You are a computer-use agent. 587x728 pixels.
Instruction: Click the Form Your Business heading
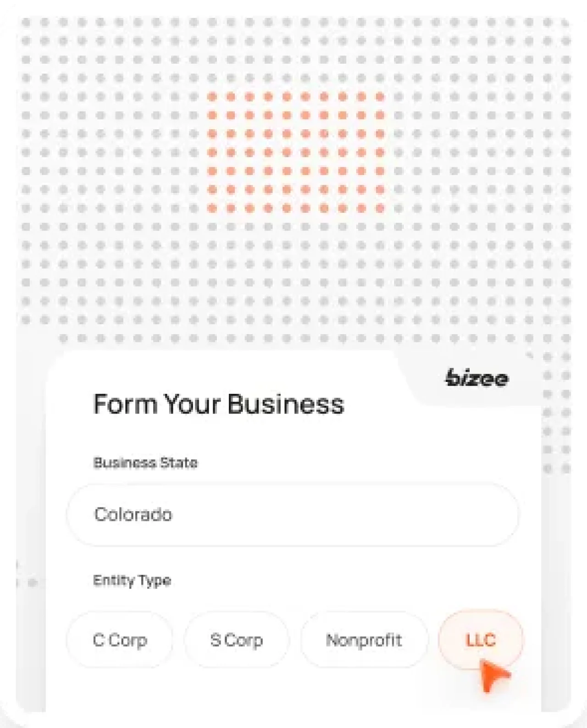pos(218,404)
